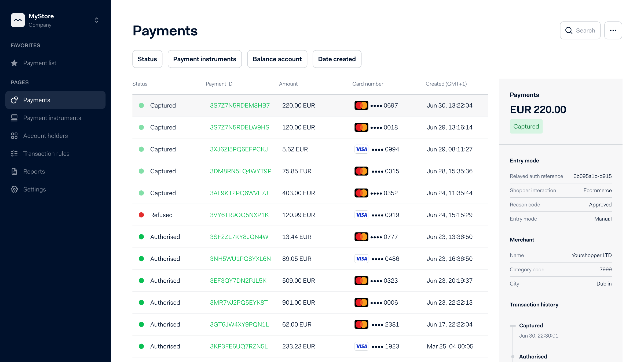Image resolution: width=644 pixels, height=362 pixels.
Task: Click the star icon next to Payment list
Action: pos(14,63)
